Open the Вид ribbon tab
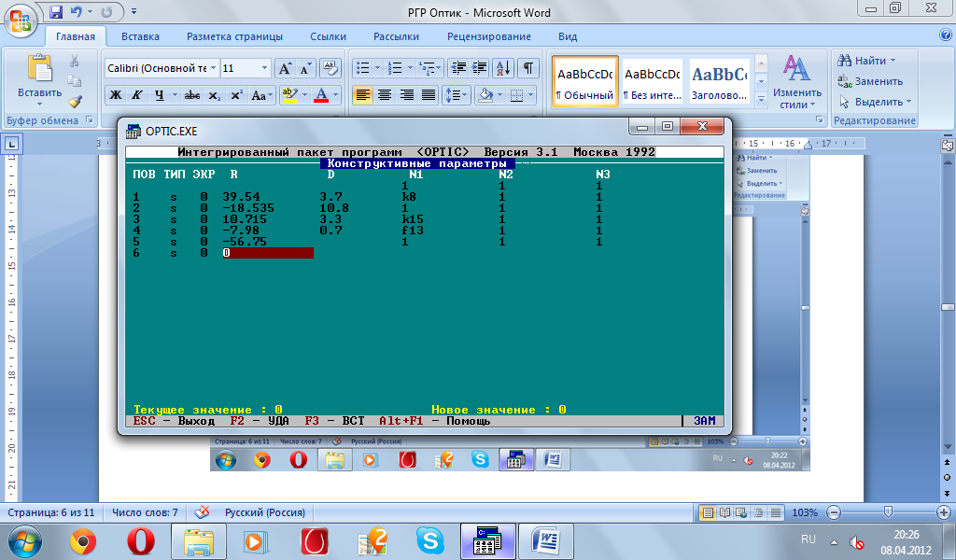The width and height of the screenshot is (956, 560). (x=568, y=36)
